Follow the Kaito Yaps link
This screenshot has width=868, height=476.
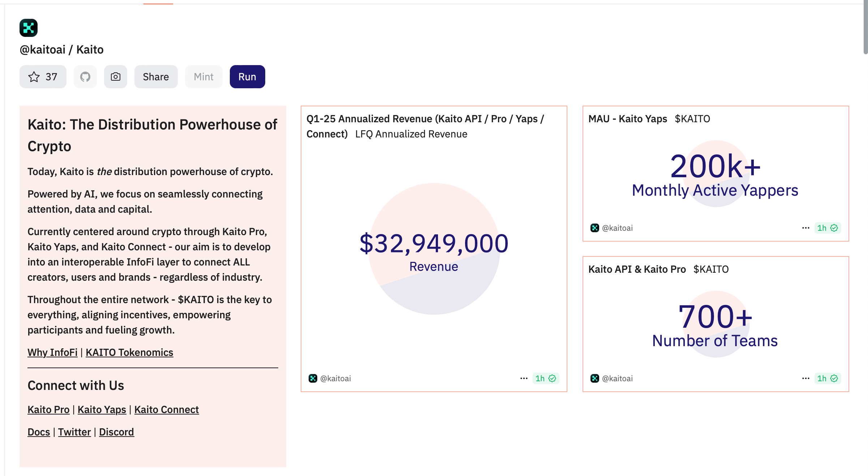pyautogui.click(x=102, y=409)
